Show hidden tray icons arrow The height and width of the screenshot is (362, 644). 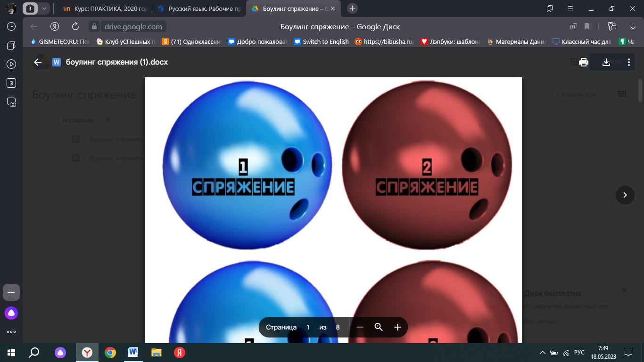click(x=543, y=353)
